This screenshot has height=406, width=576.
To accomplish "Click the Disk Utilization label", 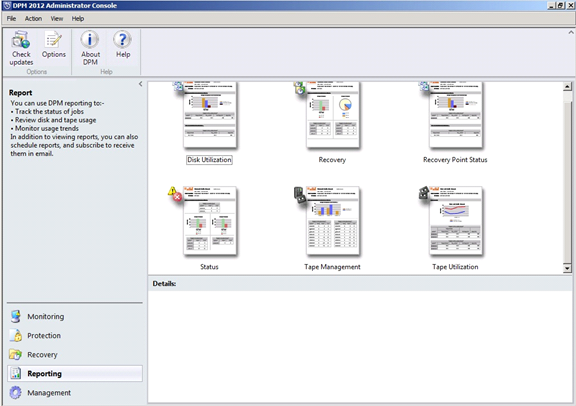I will pyautogui.click(x=209, y=160).
